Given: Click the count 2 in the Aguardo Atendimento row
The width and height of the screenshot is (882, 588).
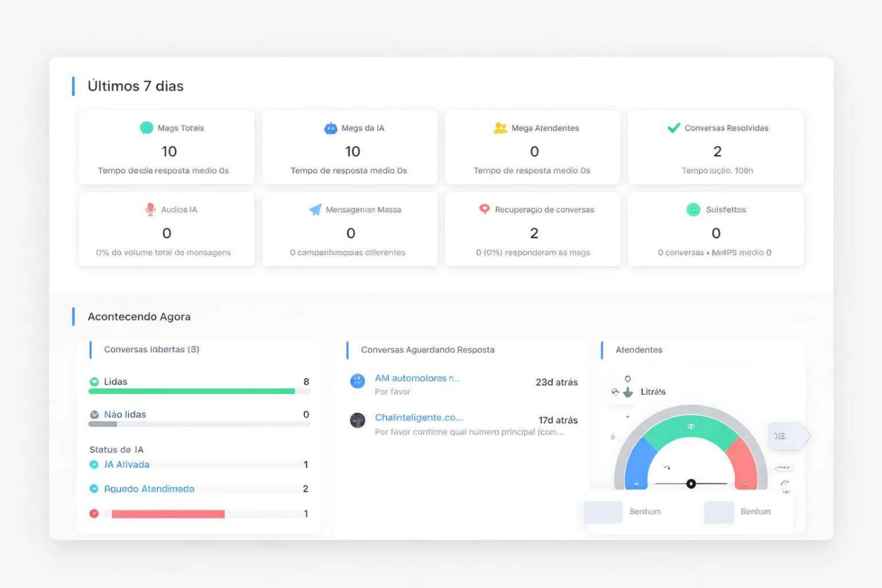Looking at the screenshot, I should point(306,489).
